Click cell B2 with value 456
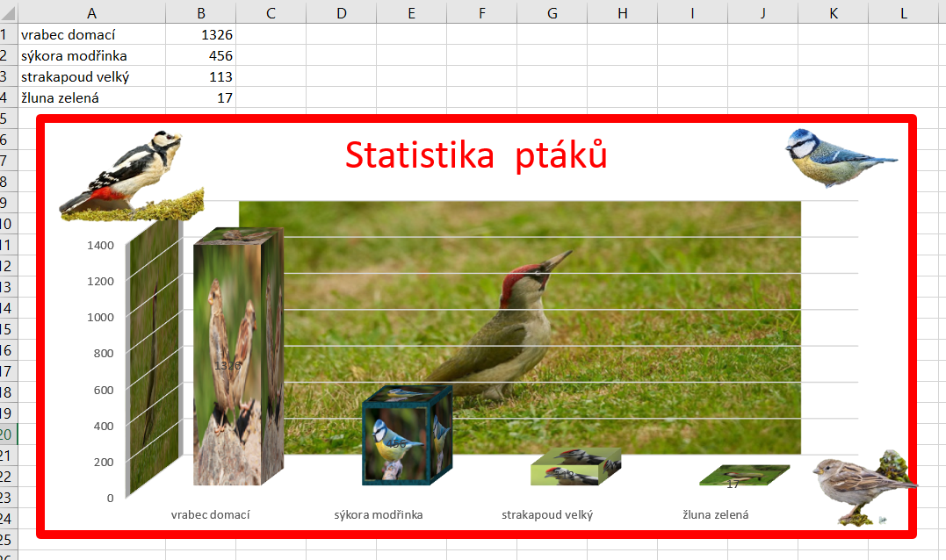Viewport: 946px width, 560px height. [200, 55]
